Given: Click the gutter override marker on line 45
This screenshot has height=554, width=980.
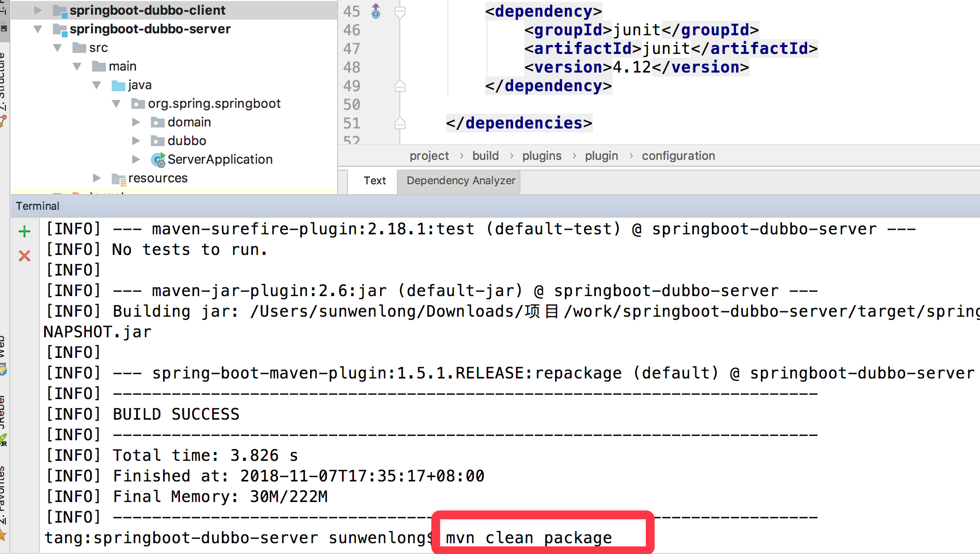Looking at the screenshot, I should tap(376, 11).
